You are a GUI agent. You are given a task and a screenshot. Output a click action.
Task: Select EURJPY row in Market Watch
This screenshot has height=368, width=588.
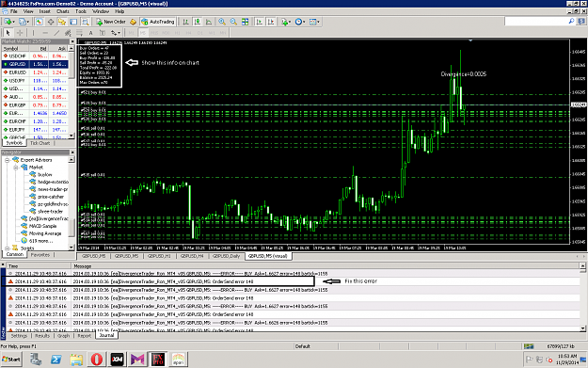(x=35, y=130)
